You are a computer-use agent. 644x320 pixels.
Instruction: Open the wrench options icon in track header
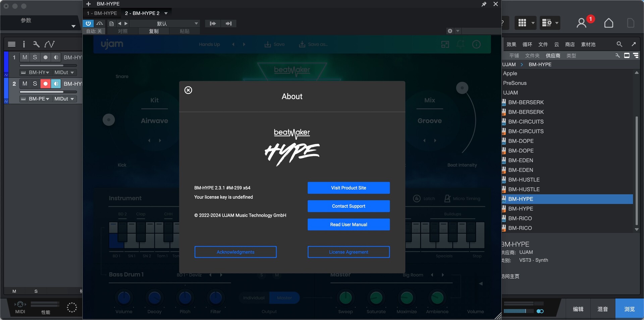[36, 44]
